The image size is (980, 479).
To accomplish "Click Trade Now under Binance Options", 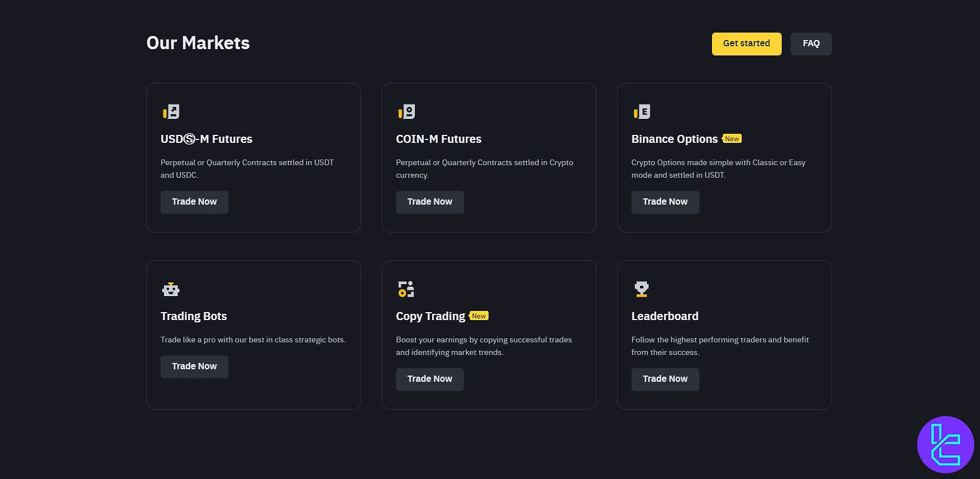I will [x=665, y=202].
